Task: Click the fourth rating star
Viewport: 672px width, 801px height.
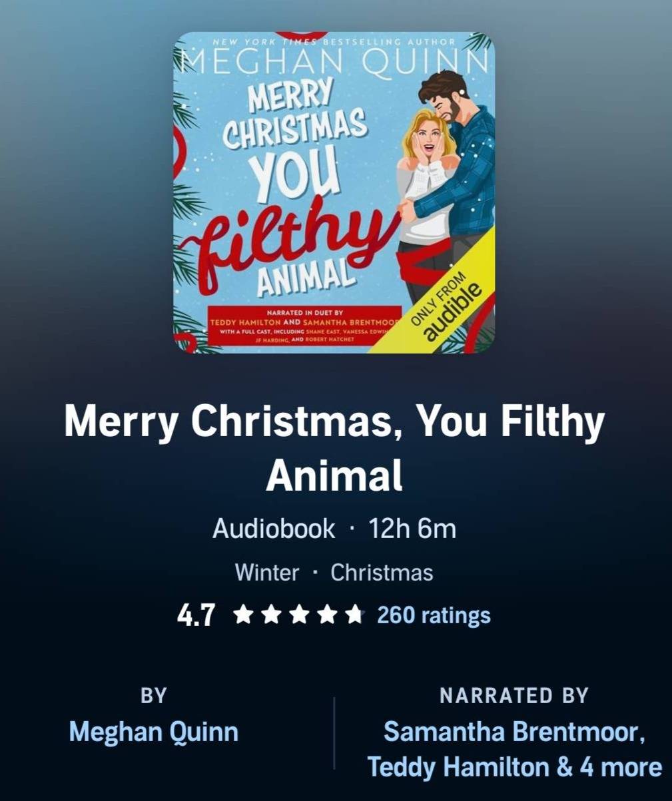Action: 326,615
